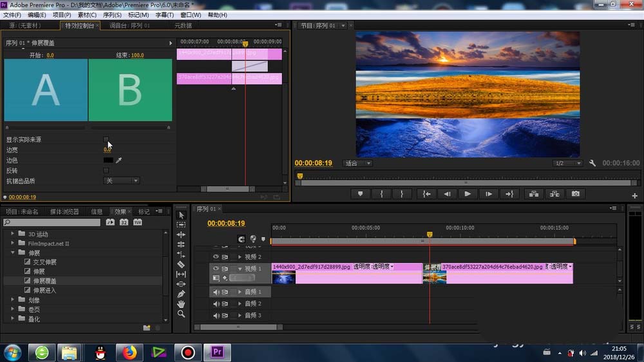Click the Lift button
The image size is (644, 362).
(x=534, y=194)
